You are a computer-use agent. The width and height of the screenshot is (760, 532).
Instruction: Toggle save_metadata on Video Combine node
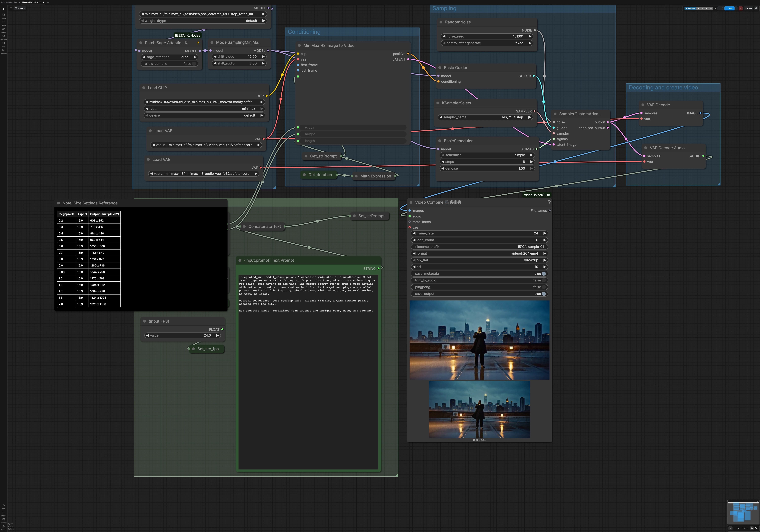pyautogui.click(x=479, y=273)
